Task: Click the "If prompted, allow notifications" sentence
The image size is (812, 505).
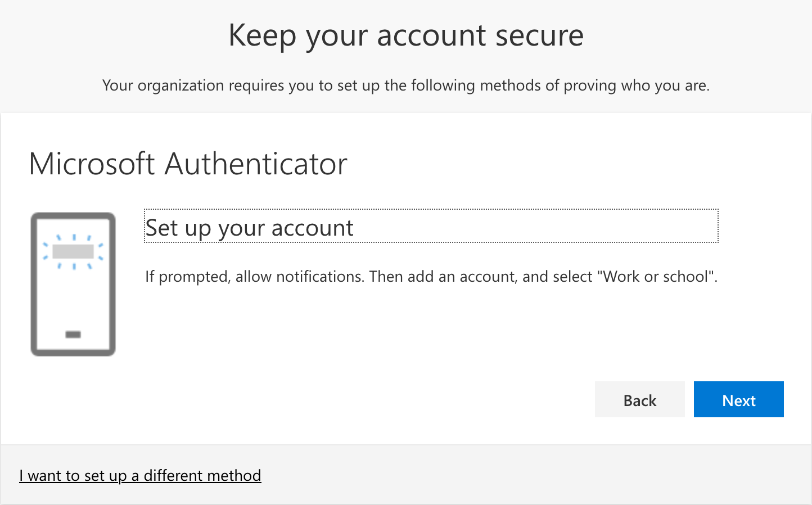Action: point(254,277)
